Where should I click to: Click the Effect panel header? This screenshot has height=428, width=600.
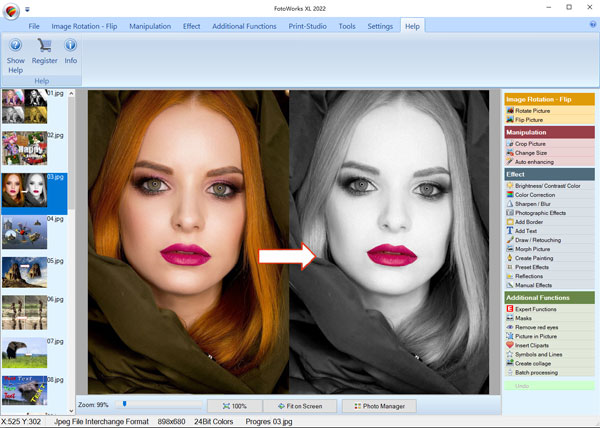click(549, 174)
